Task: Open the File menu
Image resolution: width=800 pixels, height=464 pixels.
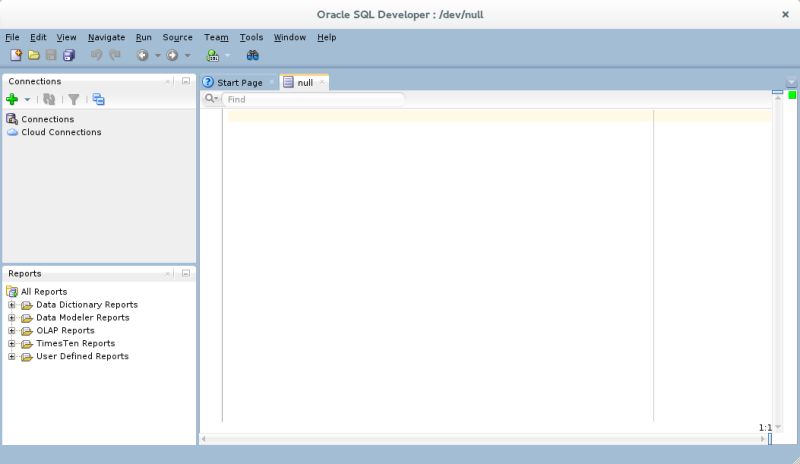Action: click(12, 37)
